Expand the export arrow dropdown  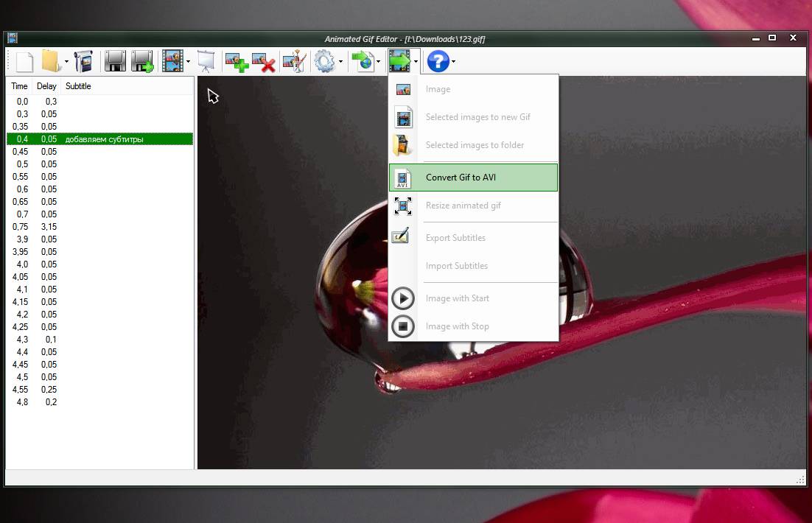(x=416, y=62)
